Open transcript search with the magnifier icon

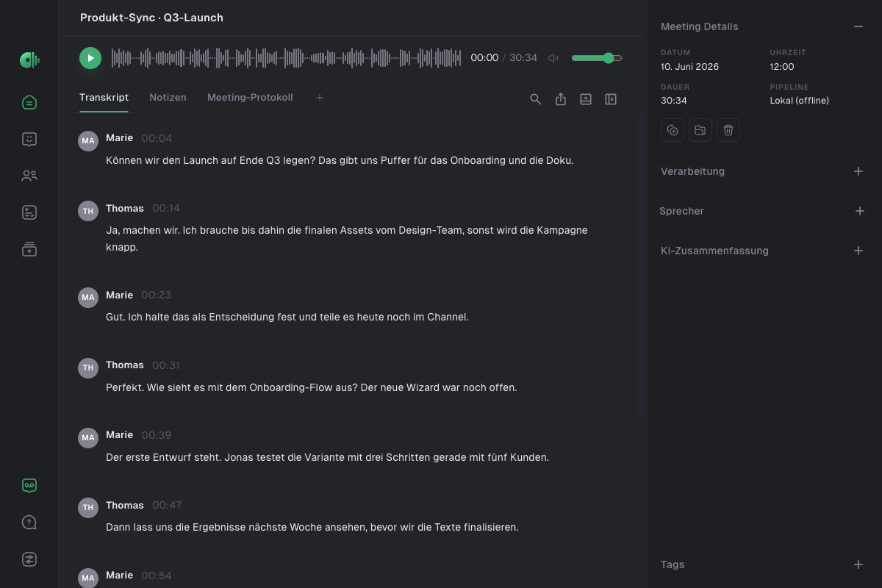[536, 99]
